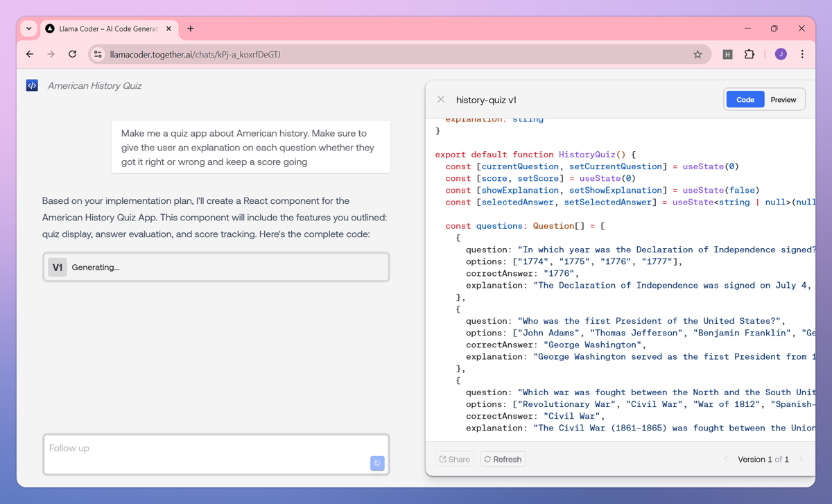Open the Chrome profile avatar
This screenshot has height=504, width=832.
[x=781, y=54]
